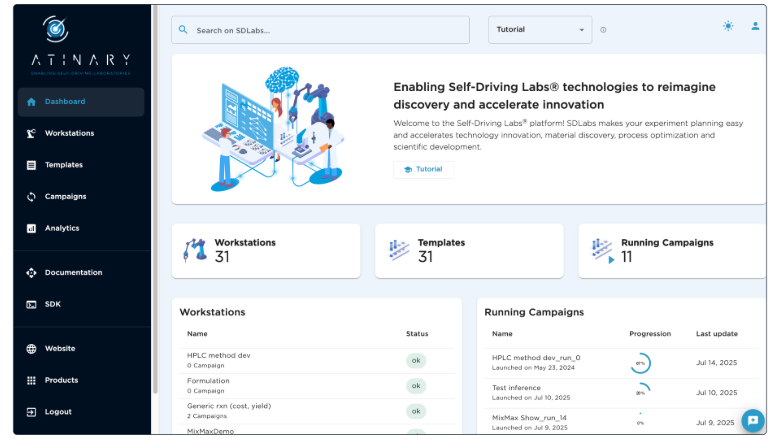Click the Tutorial dropdown arrow

[582, 30]
